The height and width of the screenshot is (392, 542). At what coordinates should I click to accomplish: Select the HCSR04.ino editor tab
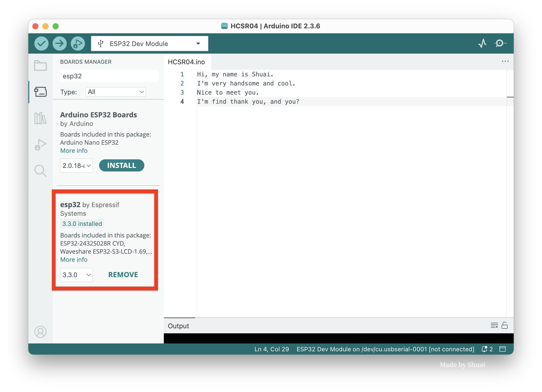tap(186, 62)
